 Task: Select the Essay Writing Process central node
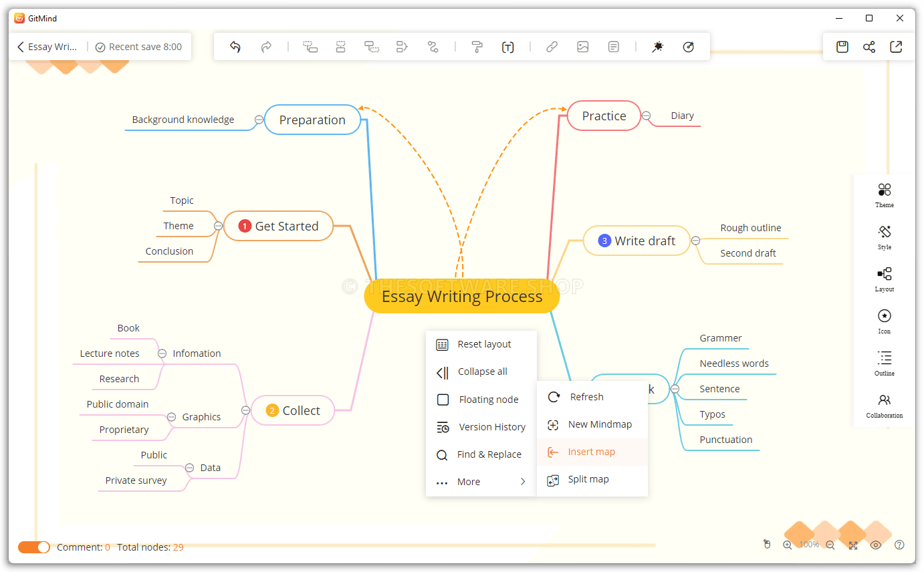click(462, 297)
